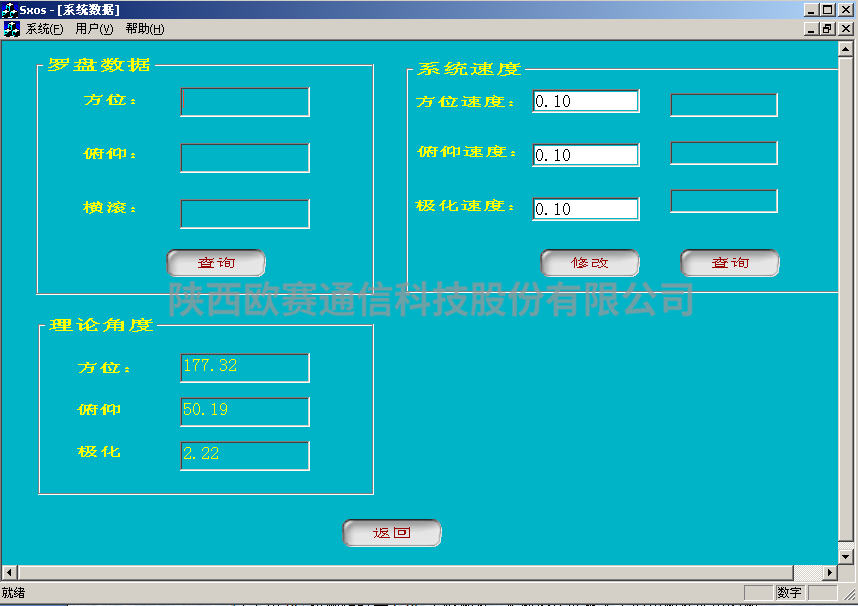Screen dimensions: 858x606
Task: Click the theoretical 俯仰 field showing 50.19
Action: coord(245,411)
